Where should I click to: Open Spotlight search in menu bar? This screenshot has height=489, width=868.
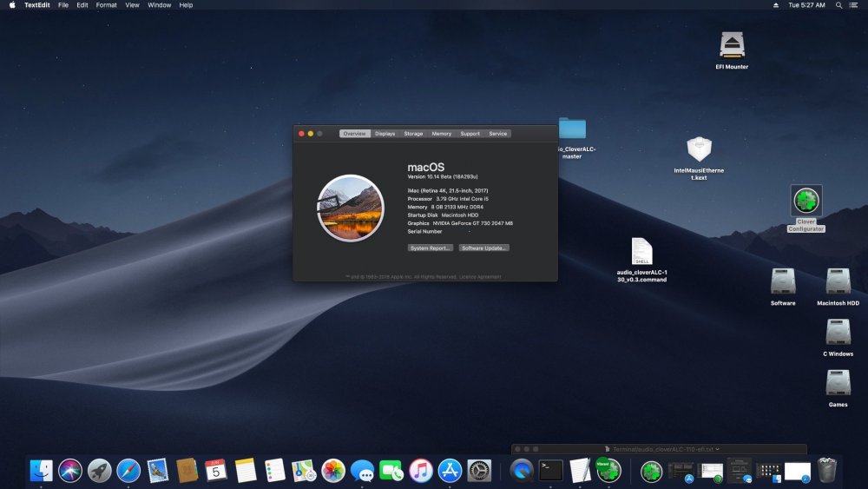[x=838, y=5]
